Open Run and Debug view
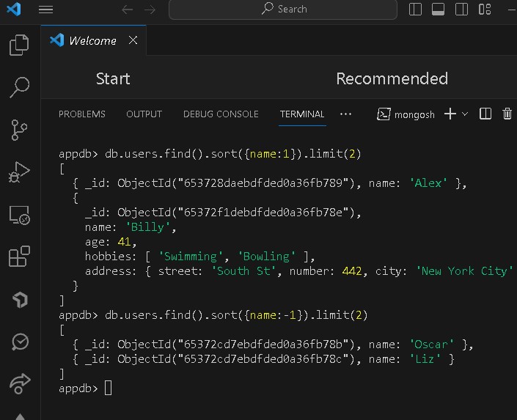Image resolution: width=517 pixels, height=420 pixels. (19, 173)
